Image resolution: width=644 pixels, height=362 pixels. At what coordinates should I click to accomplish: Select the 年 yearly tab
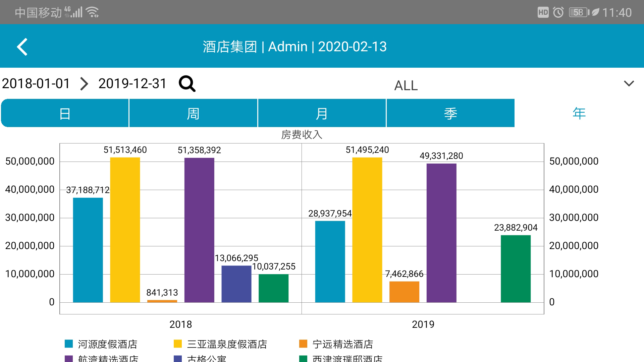tap(579, 113)
